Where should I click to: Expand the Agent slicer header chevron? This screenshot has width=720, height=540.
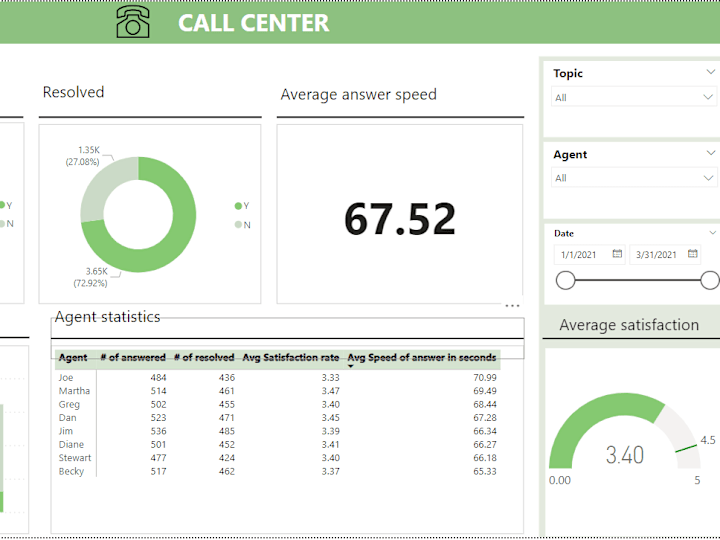[710, 153]
